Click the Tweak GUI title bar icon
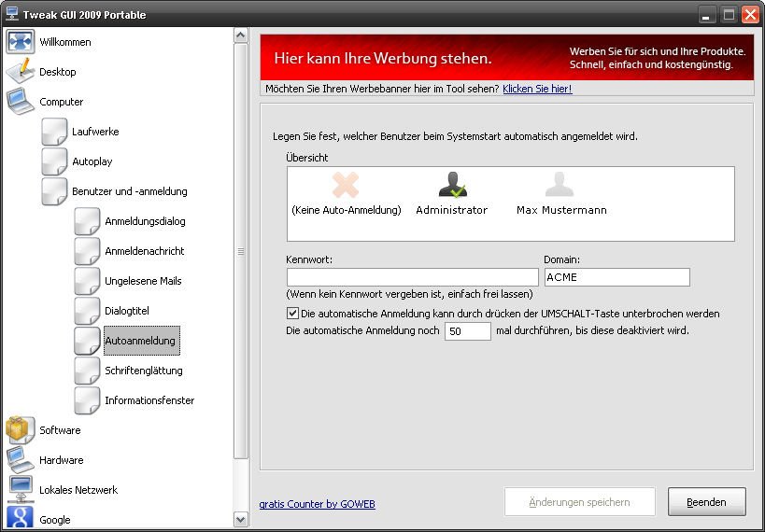 coord(12,14)
